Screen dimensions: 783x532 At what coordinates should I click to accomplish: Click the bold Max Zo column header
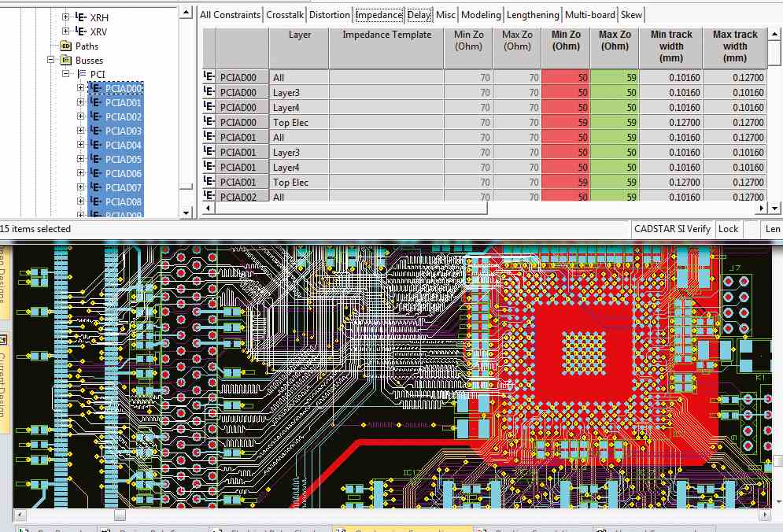(615, 48)
